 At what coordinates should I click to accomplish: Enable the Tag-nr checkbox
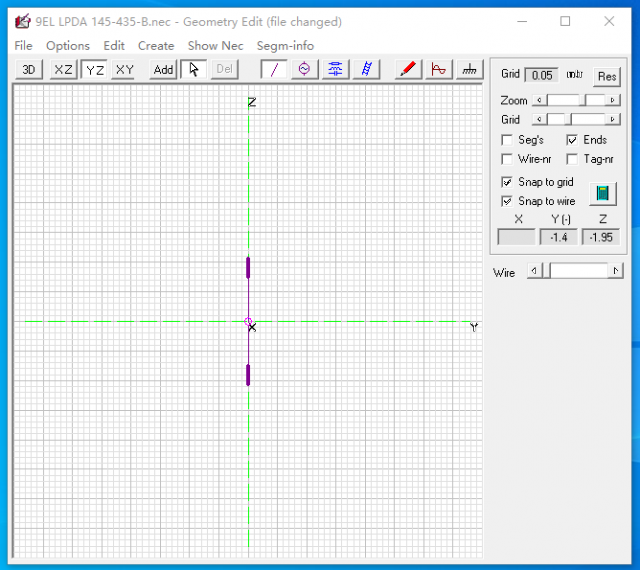click(572, 159)
